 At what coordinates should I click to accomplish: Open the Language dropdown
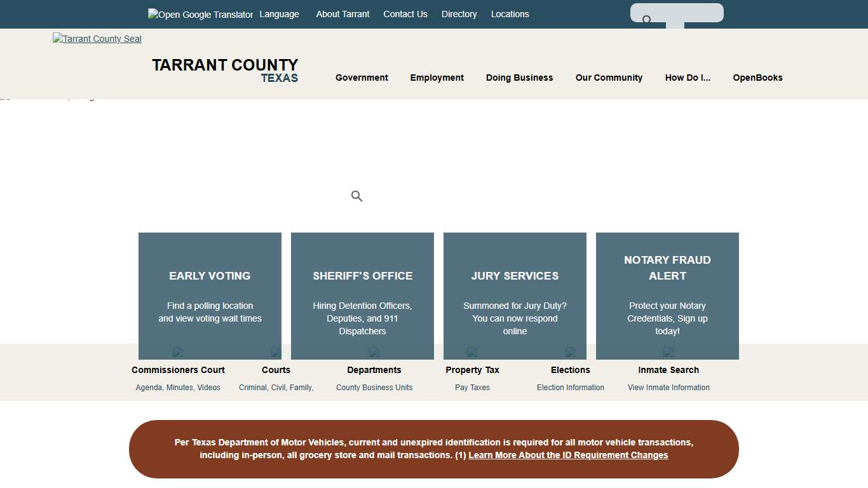point(279,14)
